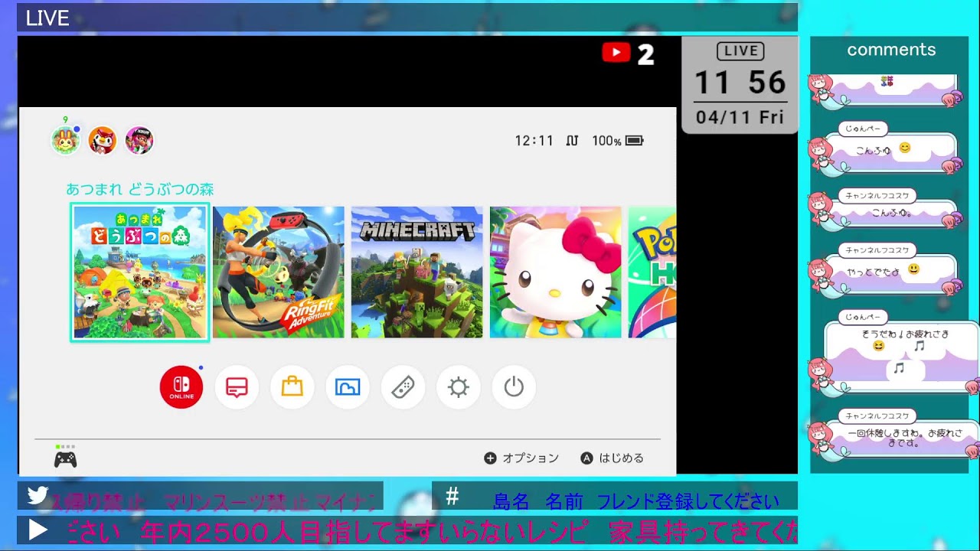The height and width of the screenshot is (551, 980).
Task: Click the Power sleep mode icon
Action: pos(514,387)
